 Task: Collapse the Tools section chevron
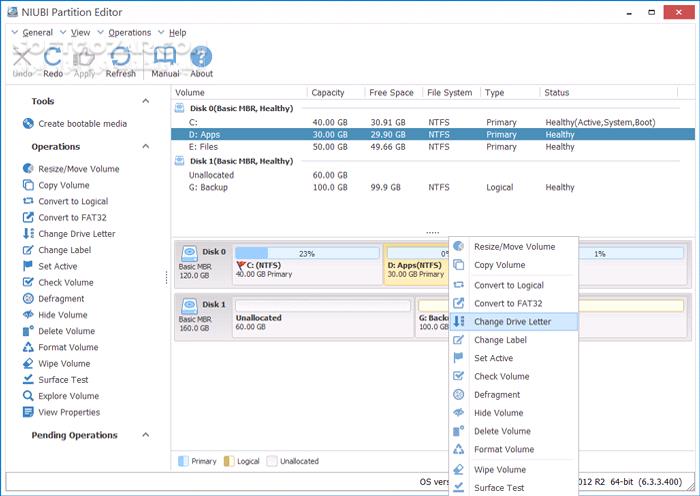click(146, 101)
